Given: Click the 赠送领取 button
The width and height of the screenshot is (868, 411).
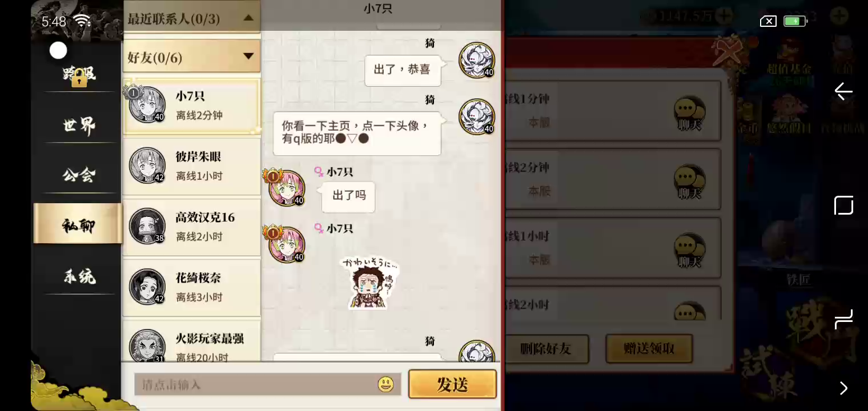Looking at the screenshot, I should click(649, 348).
